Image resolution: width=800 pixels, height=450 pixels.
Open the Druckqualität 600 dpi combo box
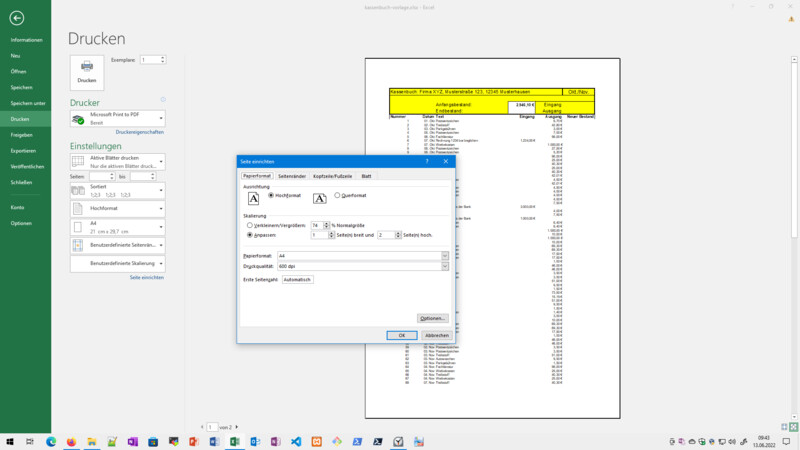pos(363,266)
